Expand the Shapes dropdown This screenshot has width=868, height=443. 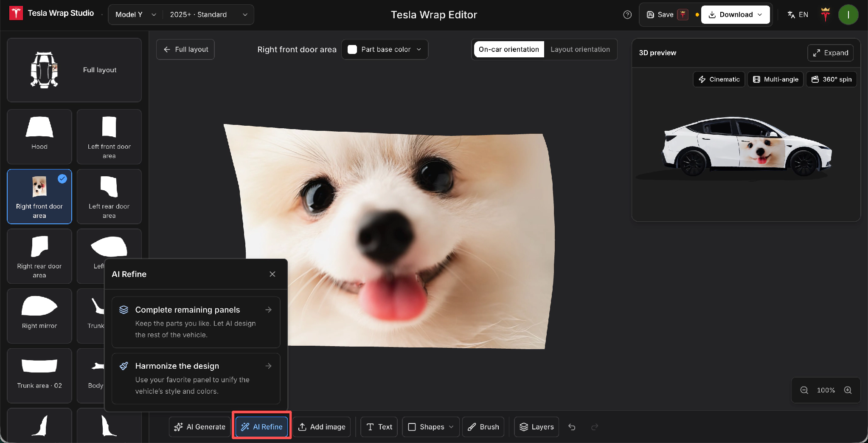click(430, 427)
